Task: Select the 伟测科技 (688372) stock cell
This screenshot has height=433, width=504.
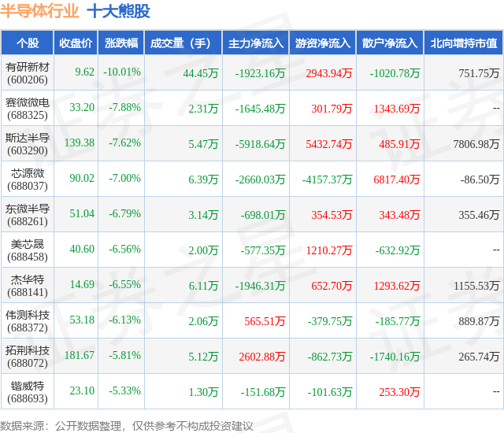Action: tap(28, 321)
